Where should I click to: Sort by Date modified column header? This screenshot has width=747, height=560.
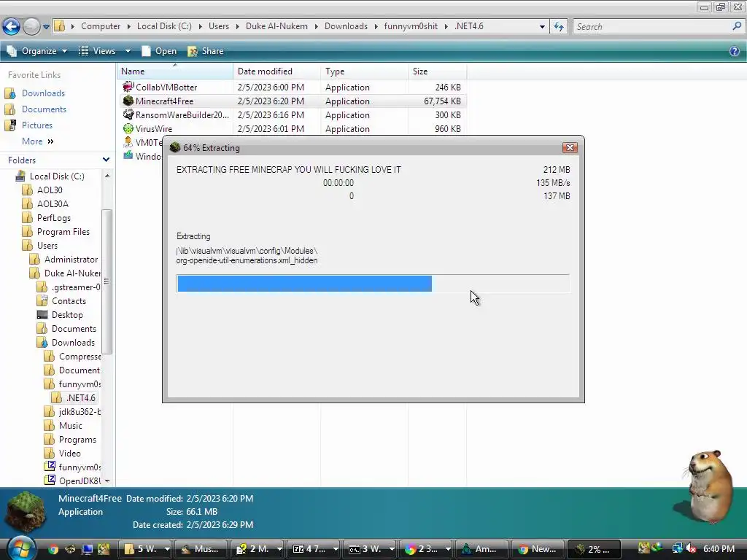(x=276, y=71)
